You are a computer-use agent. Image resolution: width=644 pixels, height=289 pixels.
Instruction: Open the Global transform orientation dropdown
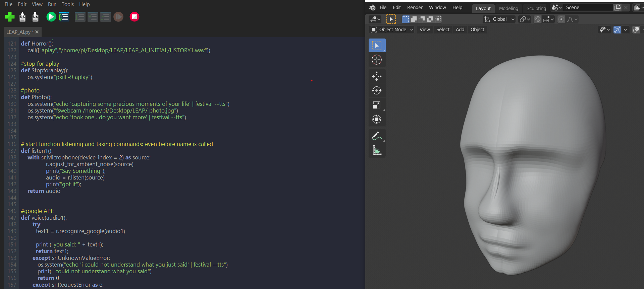(499, 19)
